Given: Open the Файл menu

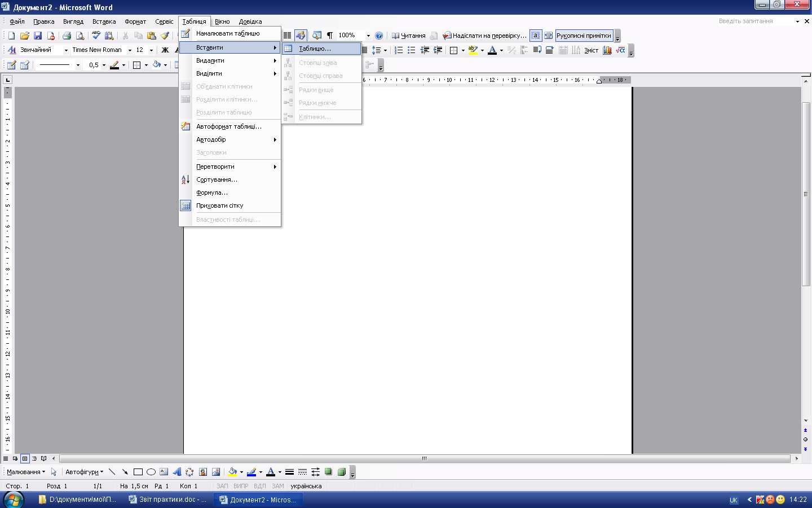Looking at the screenshot, I should coord(17,21).
